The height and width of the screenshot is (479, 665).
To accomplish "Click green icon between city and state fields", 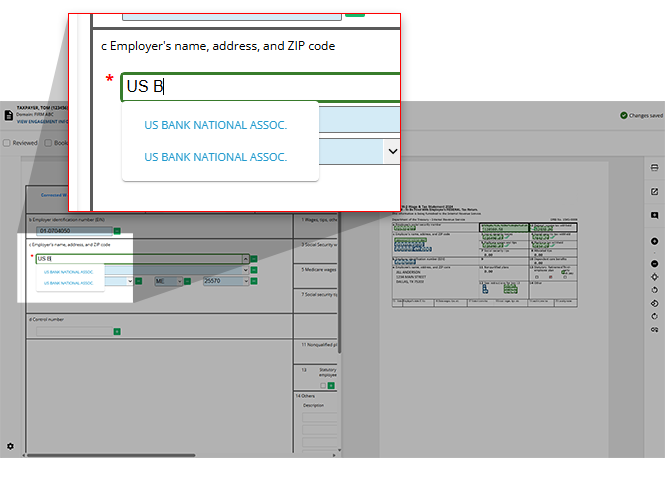I will point(138,281).
